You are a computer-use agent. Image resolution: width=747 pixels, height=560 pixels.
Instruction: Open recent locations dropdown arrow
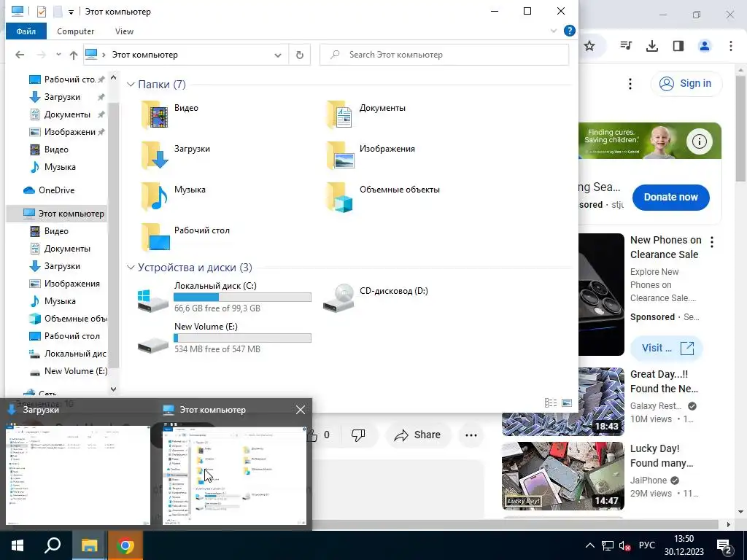pyautogui.click(x=58, y=55)
